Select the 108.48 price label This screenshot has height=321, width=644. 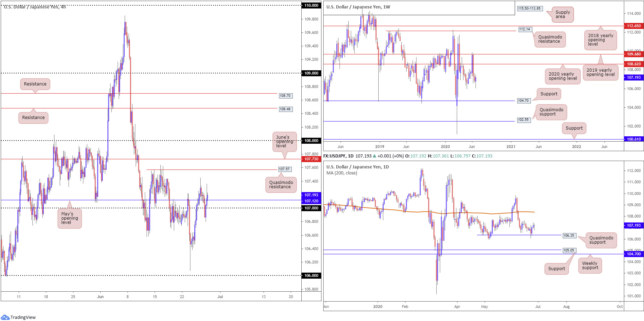[x=285, y=109]
